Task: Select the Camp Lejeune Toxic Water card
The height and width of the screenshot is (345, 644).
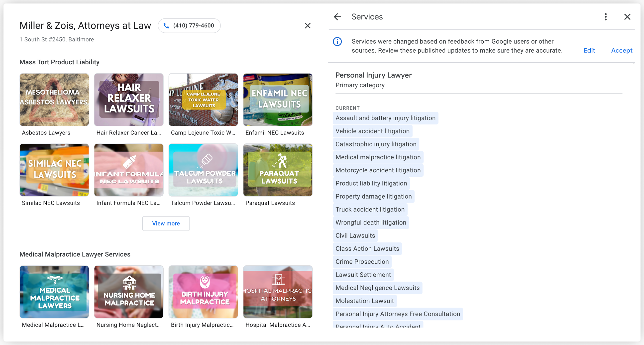Action: pyautogui.click(x=203, y=100)
